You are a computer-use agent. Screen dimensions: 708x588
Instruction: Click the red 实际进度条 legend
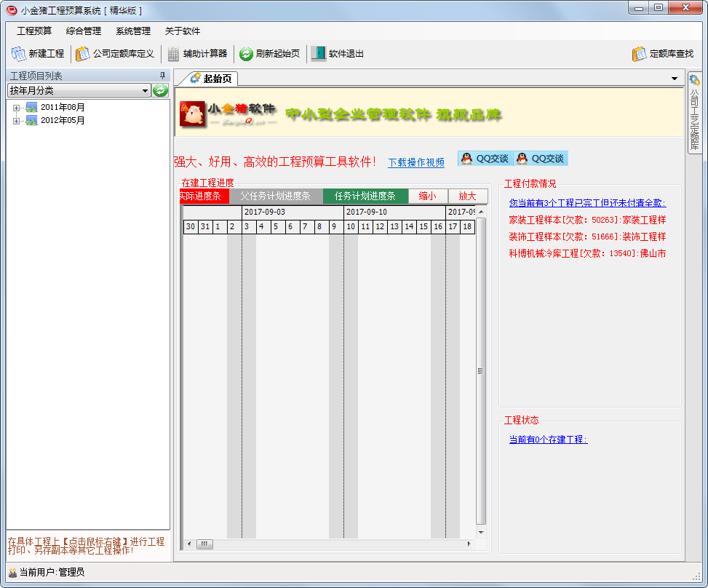(204, 196)
